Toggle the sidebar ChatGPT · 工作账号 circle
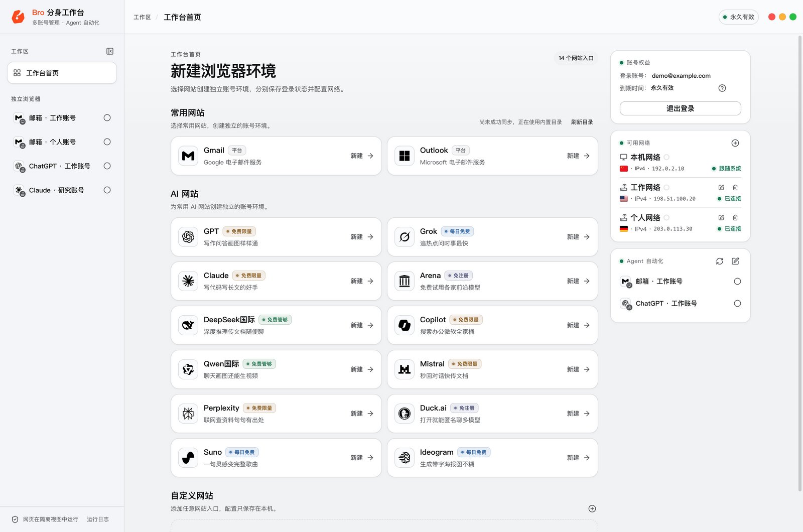Image resolution: width=803 pixels, height=532 pixels. 107,166
